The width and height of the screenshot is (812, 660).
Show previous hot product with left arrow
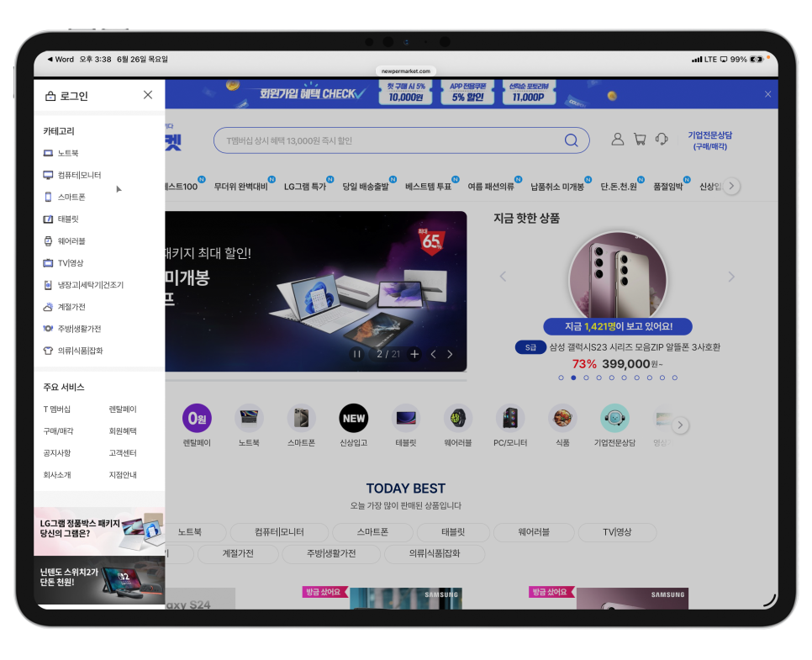point(503,277)
